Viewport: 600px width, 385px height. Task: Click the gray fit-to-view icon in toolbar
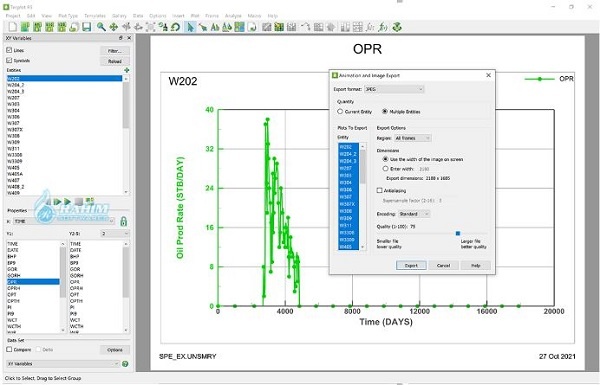151,27
